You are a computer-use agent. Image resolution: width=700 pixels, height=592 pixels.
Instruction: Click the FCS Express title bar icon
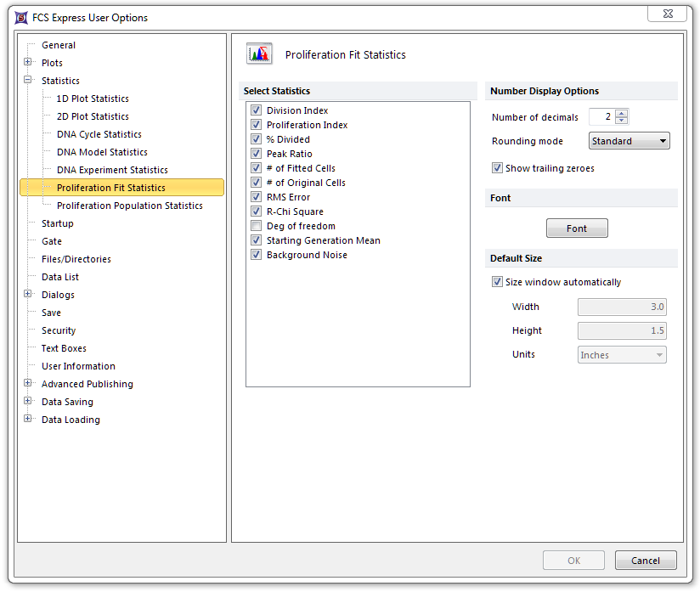tap(21, 17)
